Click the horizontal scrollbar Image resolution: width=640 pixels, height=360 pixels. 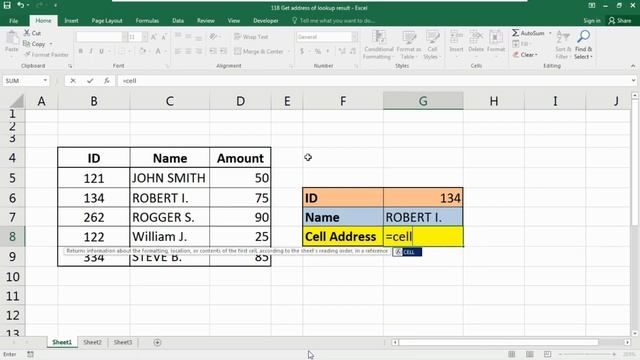tap(498, 342)
